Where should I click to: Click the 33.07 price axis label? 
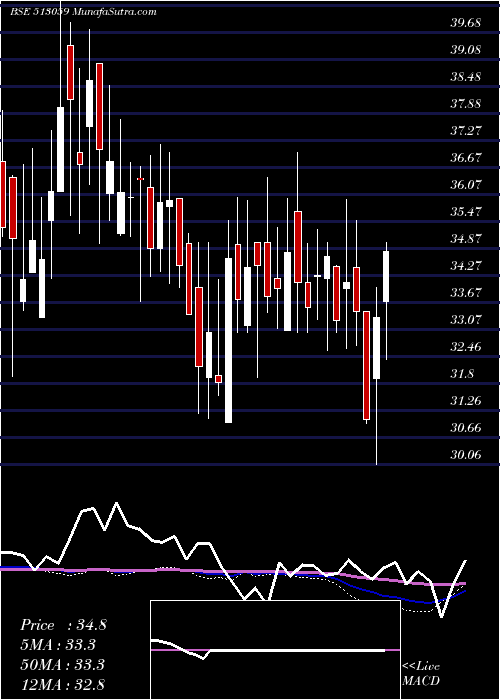[x=466, y=320]
